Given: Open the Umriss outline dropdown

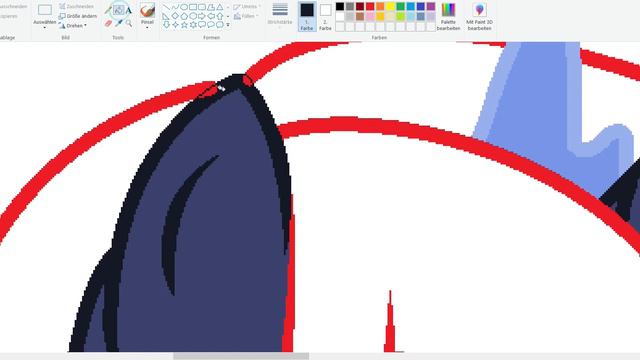Looking at the screenshot, I should pos(247,7).
